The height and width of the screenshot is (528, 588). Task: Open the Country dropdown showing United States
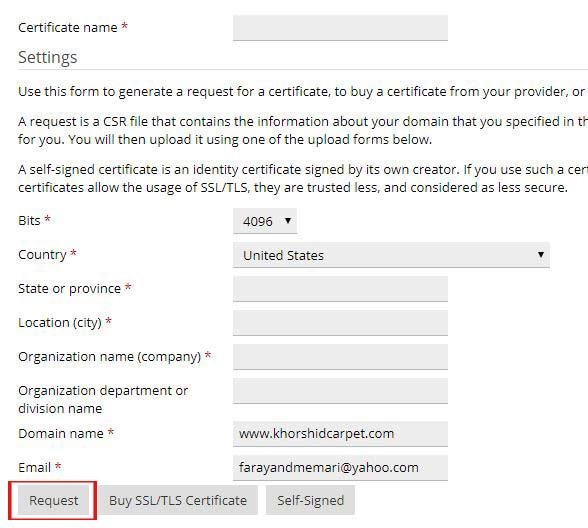point(391,255)
